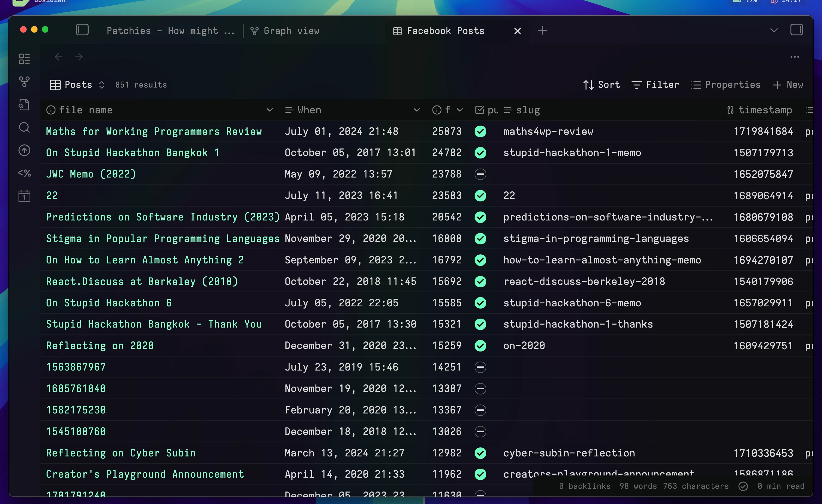
Task: Open the Reflecting on 2020 note link
Action: [x=100, y=346]
